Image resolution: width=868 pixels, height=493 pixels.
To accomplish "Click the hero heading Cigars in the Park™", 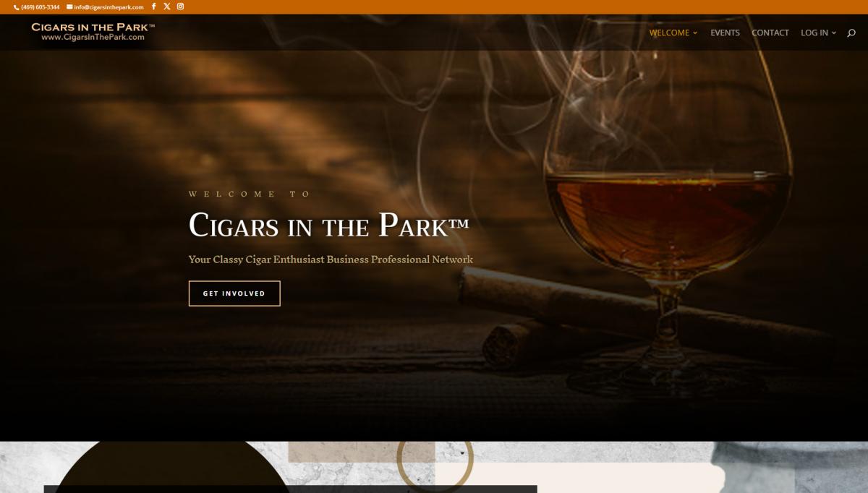I will [329, 225].
